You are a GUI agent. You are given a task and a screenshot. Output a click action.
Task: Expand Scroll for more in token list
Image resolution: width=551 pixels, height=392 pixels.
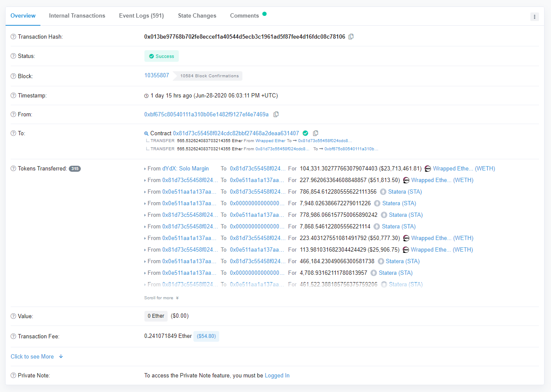161,298
